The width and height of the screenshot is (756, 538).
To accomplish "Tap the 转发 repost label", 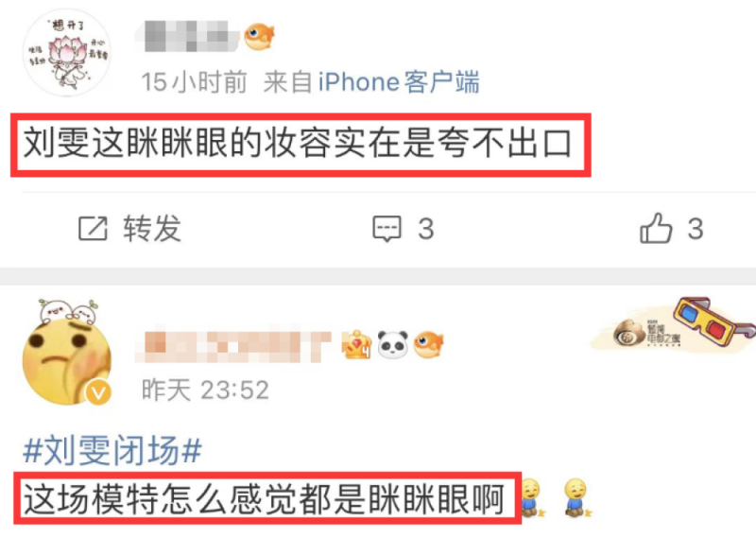I will (x=152, y=228).
